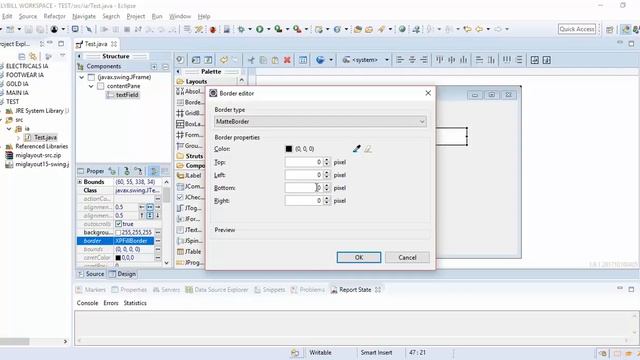This screenshot has width=640, height=360.
Task: Select the border XPFillBorder property row
Action: [115, 241]
